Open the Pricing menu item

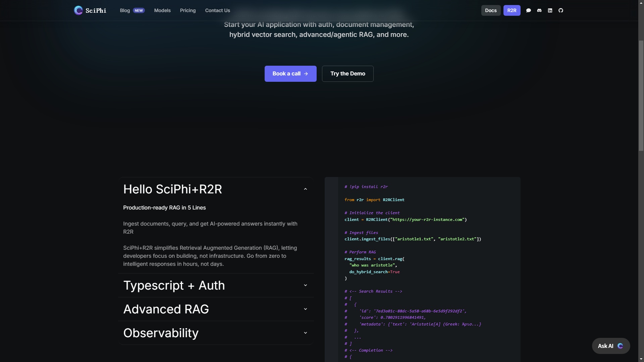pyautogui.click(x=187, y=10)
